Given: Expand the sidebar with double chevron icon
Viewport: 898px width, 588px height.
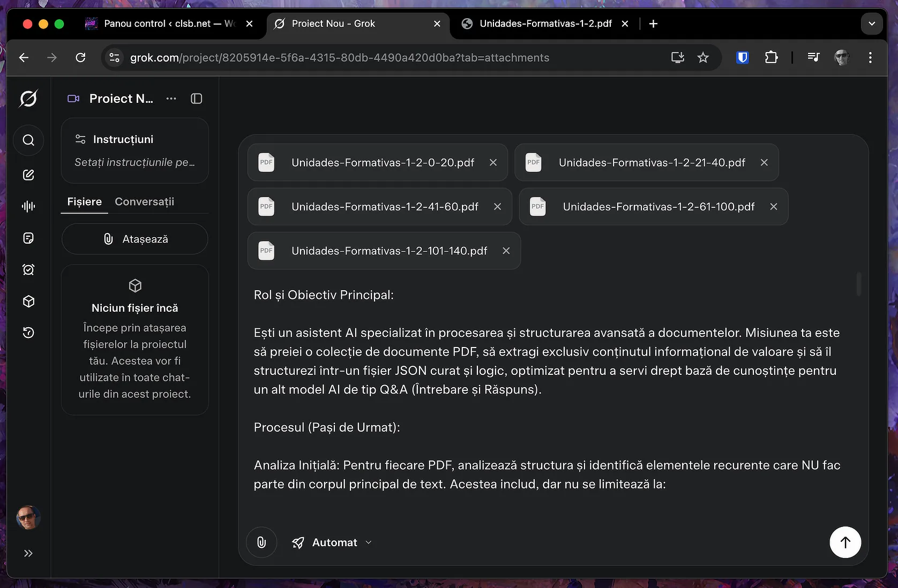Looking at the screenshot, I should 28,553.
